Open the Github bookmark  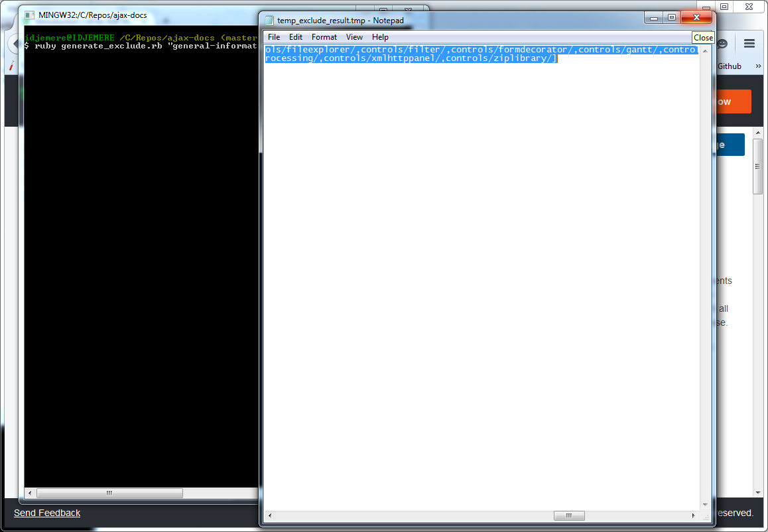pos(729,66)
